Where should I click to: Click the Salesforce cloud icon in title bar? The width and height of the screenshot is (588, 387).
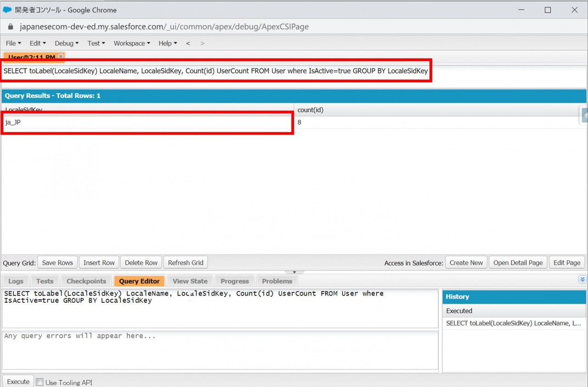(7, 10)
